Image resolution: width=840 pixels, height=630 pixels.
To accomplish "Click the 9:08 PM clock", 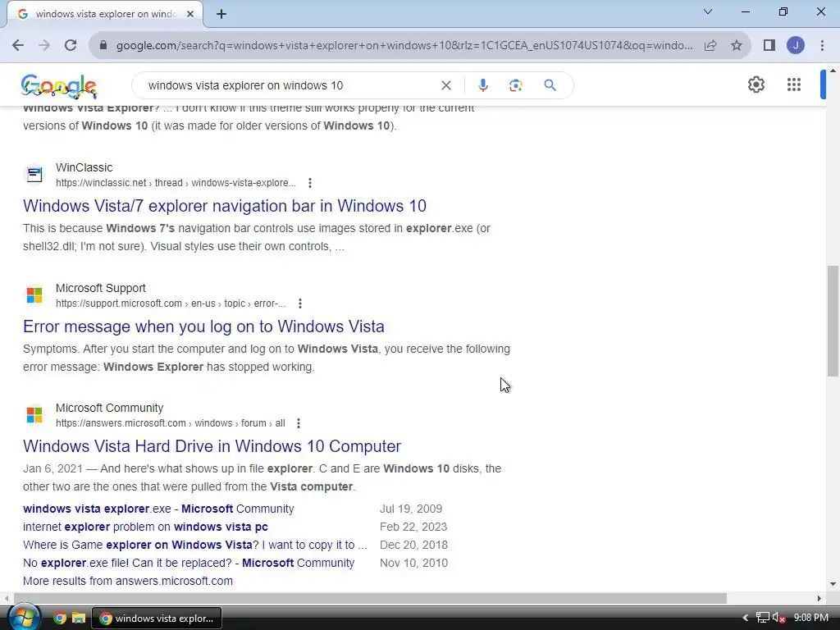I will click(811, 619).
